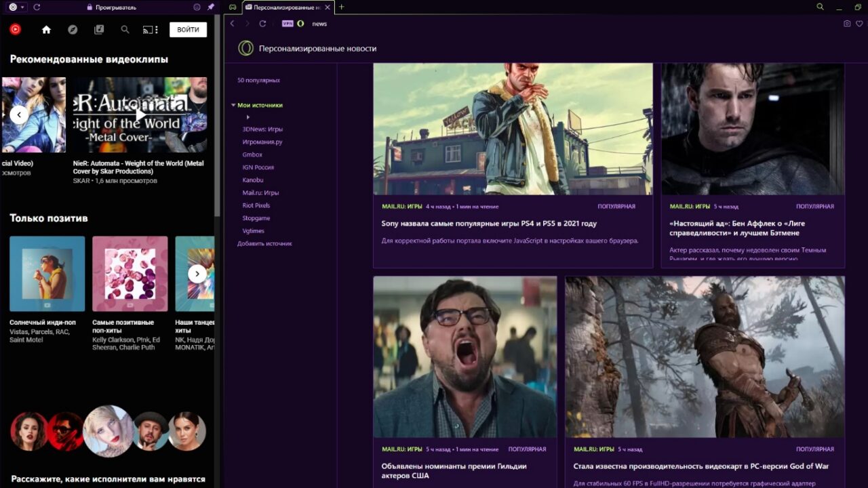Reload the news page
Screen dimensions: 868x488
click(262, 23)
